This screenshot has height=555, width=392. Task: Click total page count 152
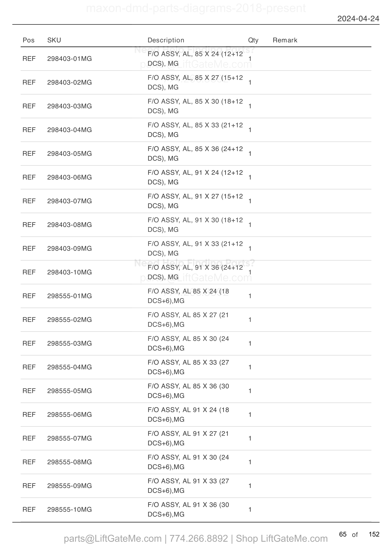coord(374,534)
